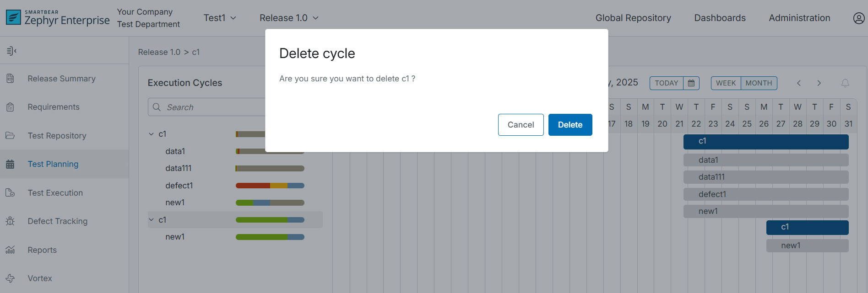Image resolution: width=868 pixels, height=293 pixels.
Task: Switch timeline to WEEK view
Action: (x=726, y=83)
